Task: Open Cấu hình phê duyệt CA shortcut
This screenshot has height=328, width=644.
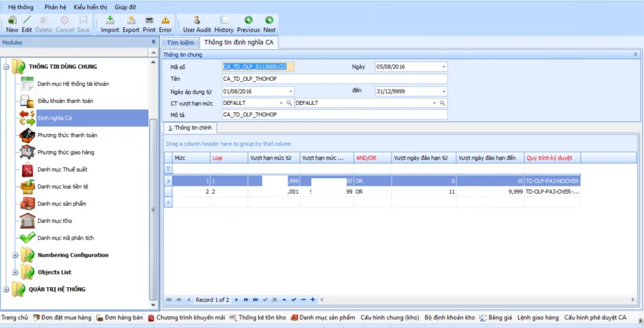Action: (x=595, y=318)
